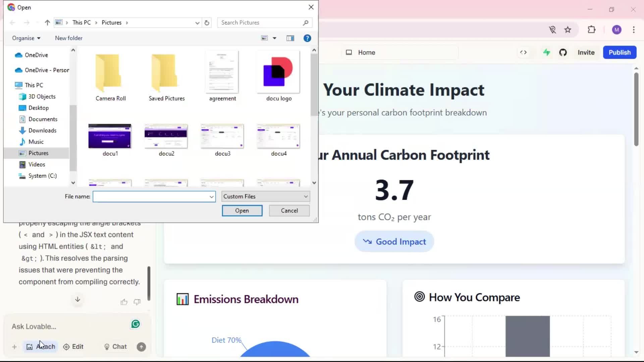Click New folder
The image size is (644, 362).
(x=69, y=38)
